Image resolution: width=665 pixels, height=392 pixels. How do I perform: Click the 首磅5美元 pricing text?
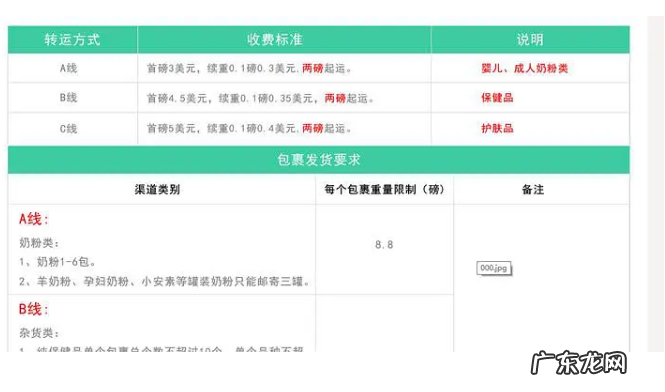[x=249, y=128]
